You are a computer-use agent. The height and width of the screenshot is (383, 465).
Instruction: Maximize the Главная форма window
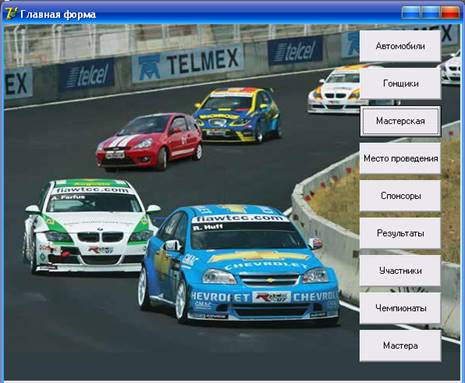click(x=430, y=13)
